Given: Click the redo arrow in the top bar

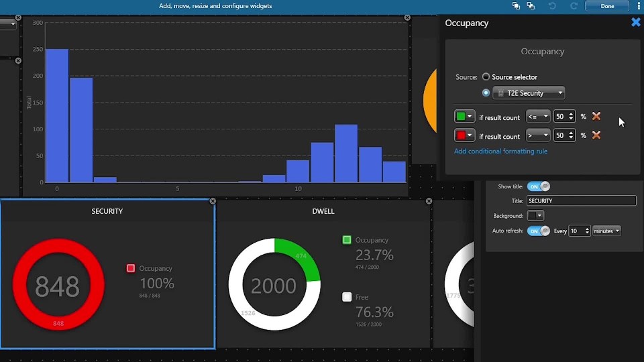Looking at the screenshot, I should coord(574,6).
